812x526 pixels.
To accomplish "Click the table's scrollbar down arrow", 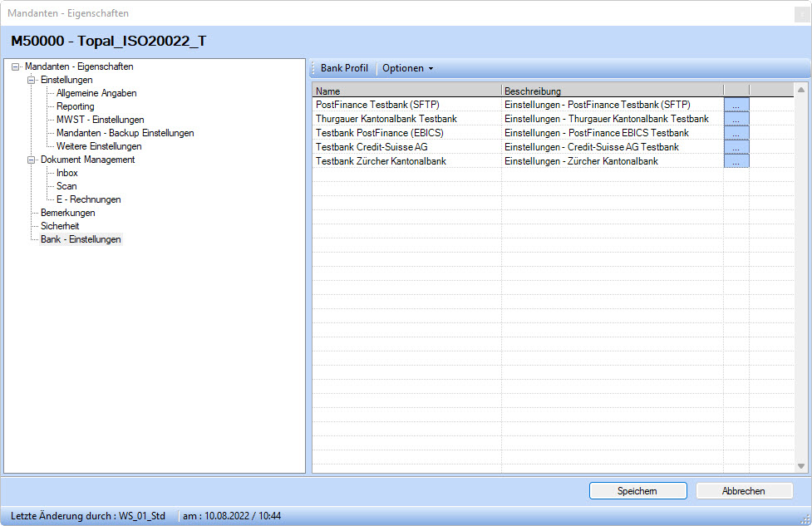I will click(x=801, y=467).
